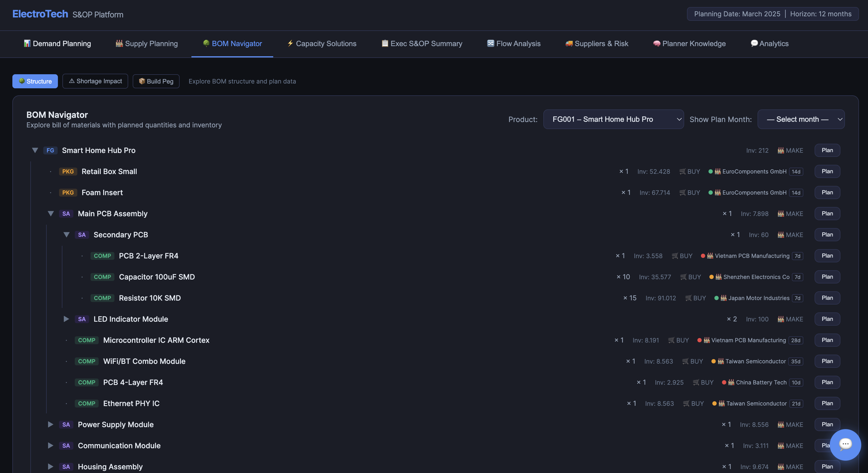Collapse the Main PCB Assembly node
The height and width of the screenshot is (473, 868).
pyautogui.click(x=51, y=214)
